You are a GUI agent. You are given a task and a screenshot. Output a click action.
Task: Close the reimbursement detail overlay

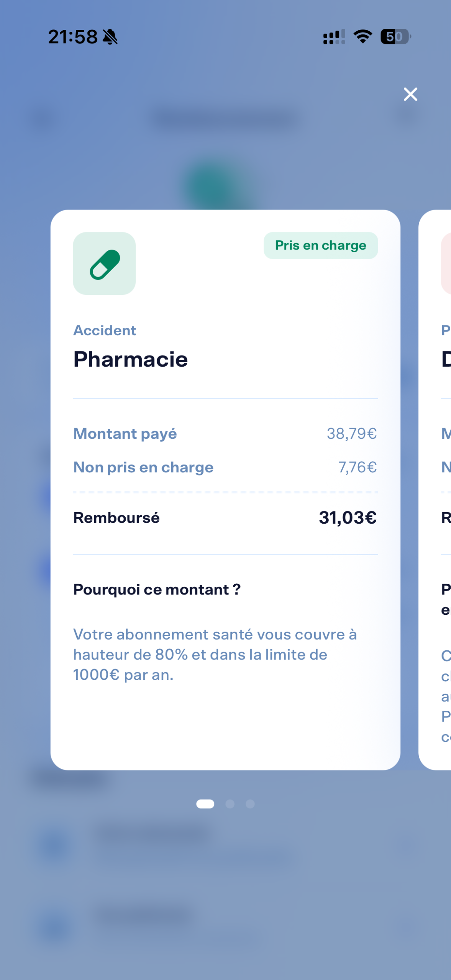[410, 94]
